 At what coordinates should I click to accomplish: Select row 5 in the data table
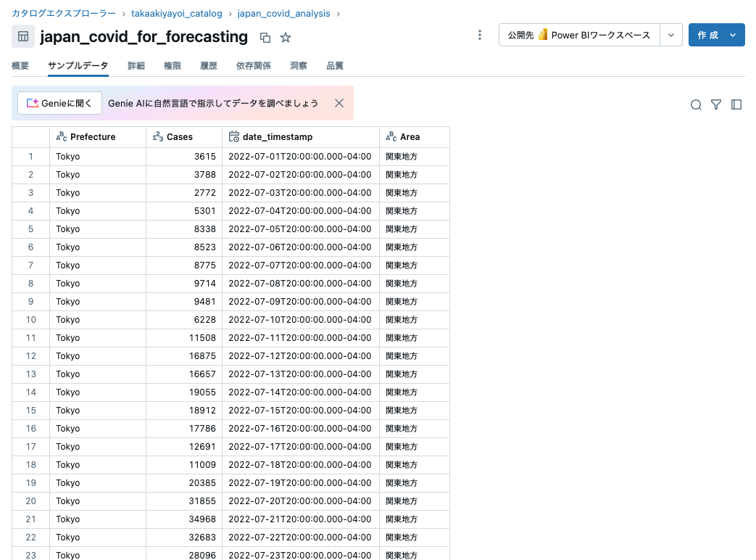click(x=30, y=228)
